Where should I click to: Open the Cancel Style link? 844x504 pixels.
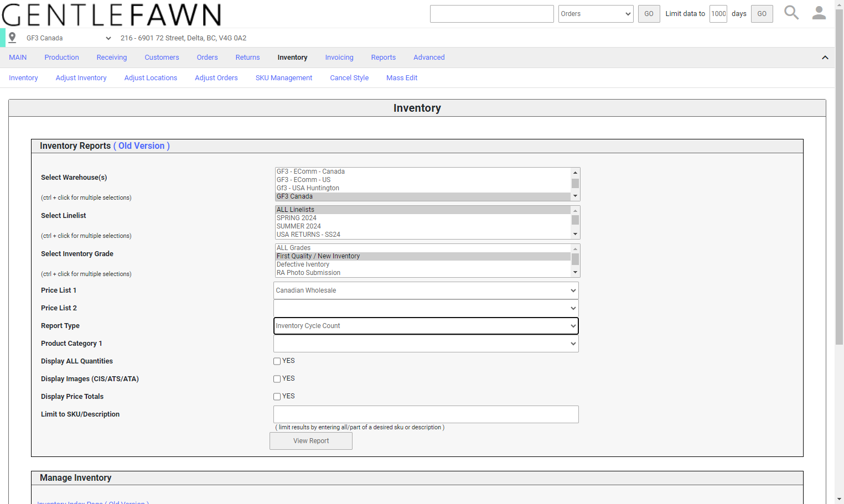(349, 78)
